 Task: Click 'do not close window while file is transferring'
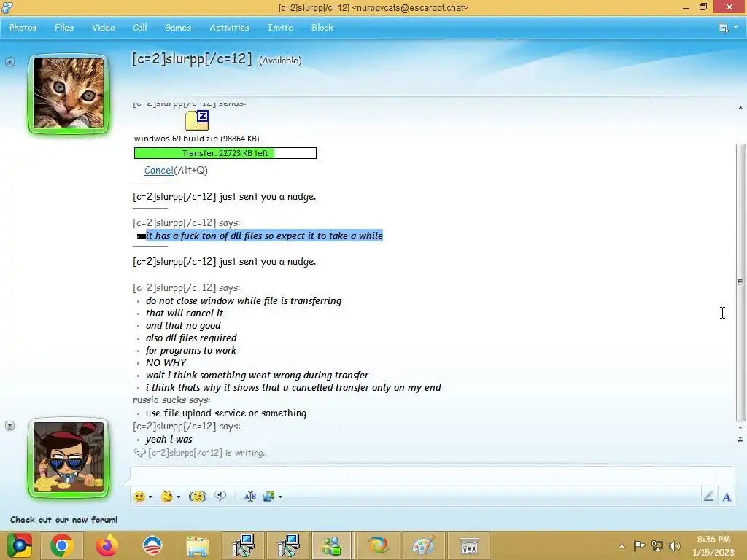click(x=244, y=301)
